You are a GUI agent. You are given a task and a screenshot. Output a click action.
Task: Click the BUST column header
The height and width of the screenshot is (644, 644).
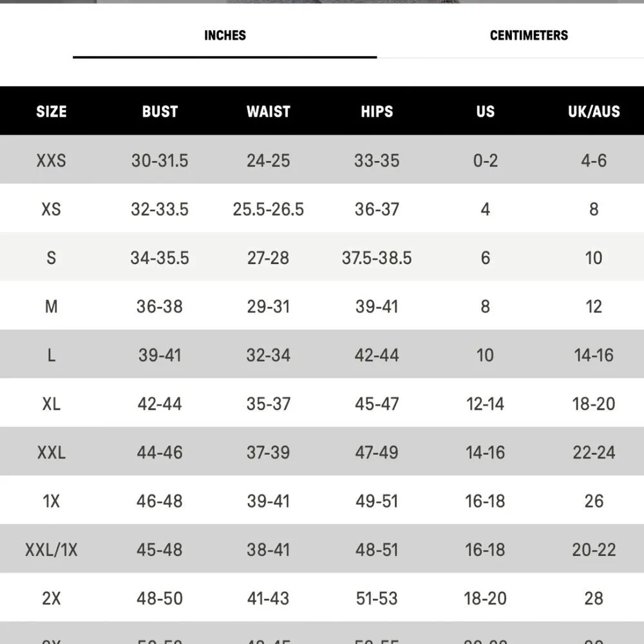point(160,111)
